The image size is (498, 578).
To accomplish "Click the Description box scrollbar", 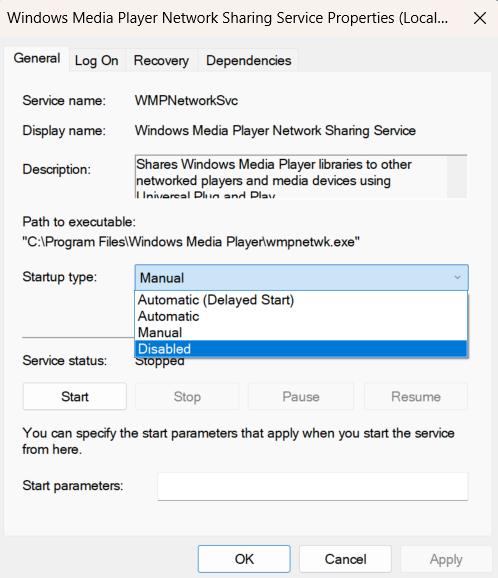I will (x=457, y=177).
